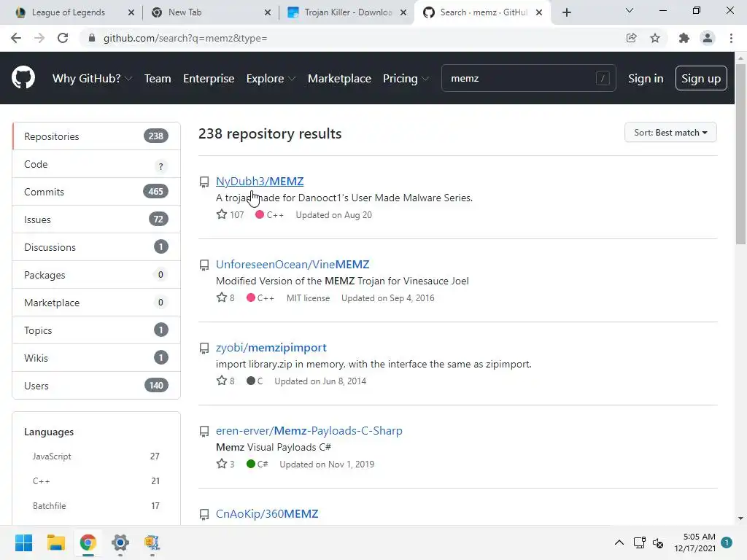The image size is (747, 560).
Task: Click the star icon for UnforeseenOcean/VineMEMZ
Action: [222, 297]
